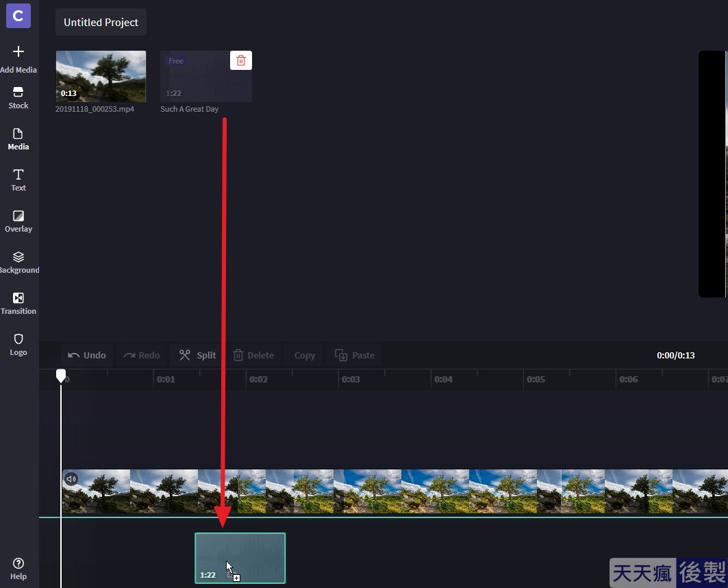Open the Background panel
Screen dimensions: 728x588
click(x=18, y=262)
